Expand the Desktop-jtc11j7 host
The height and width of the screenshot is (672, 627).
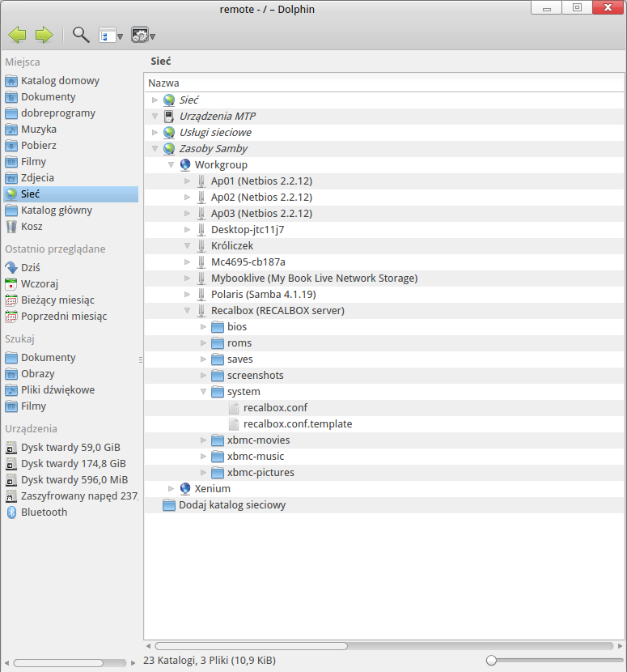point(187,230)
